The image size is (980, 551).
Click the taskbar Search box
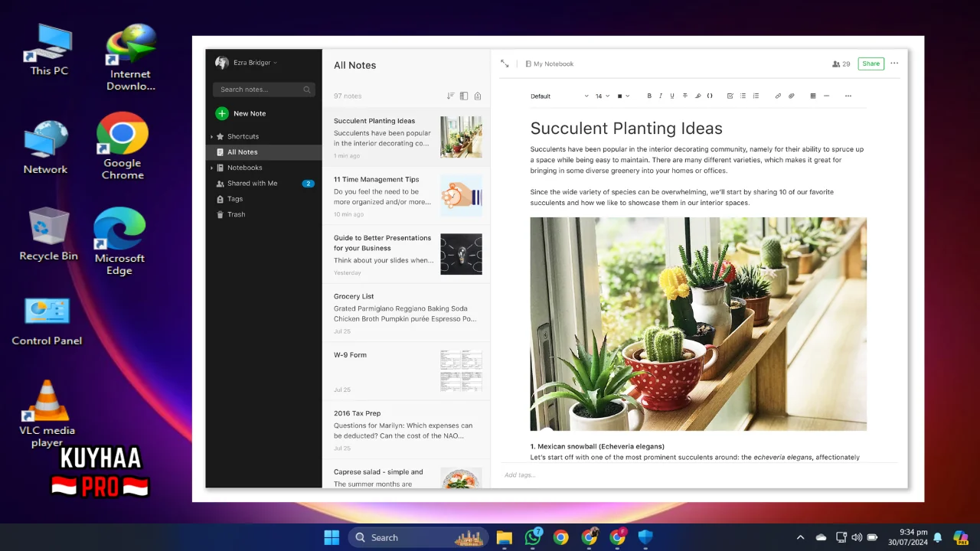tap(418, 537)
